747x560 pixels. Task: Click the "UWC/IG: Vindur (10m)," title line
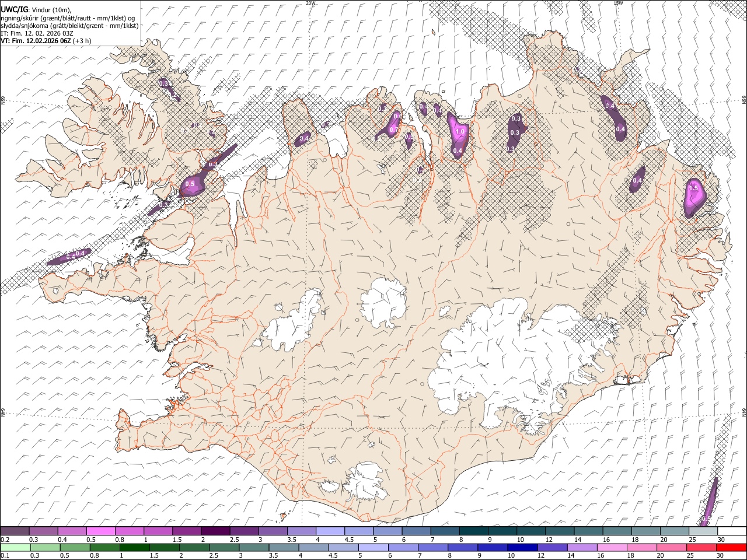point(36,10)
